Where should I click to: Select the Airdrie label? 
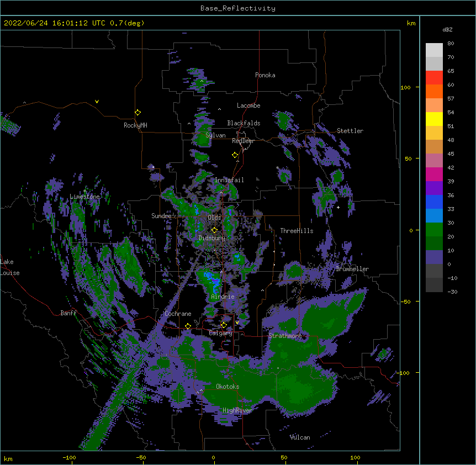(223, 297)
